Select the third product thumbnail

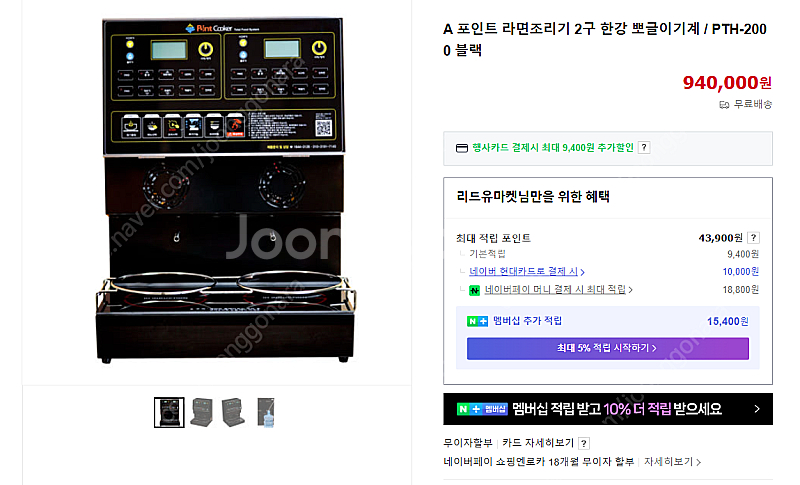(233, 413)
